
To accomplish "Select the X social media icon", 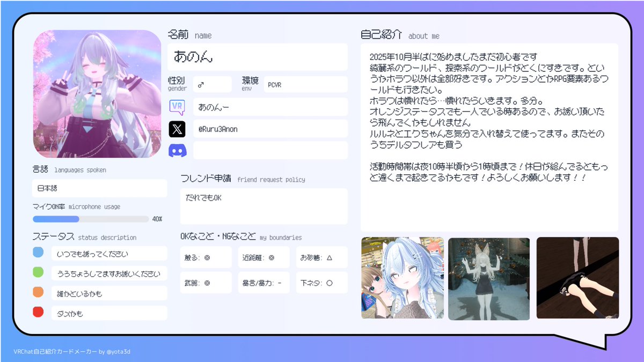I will 177,129.
